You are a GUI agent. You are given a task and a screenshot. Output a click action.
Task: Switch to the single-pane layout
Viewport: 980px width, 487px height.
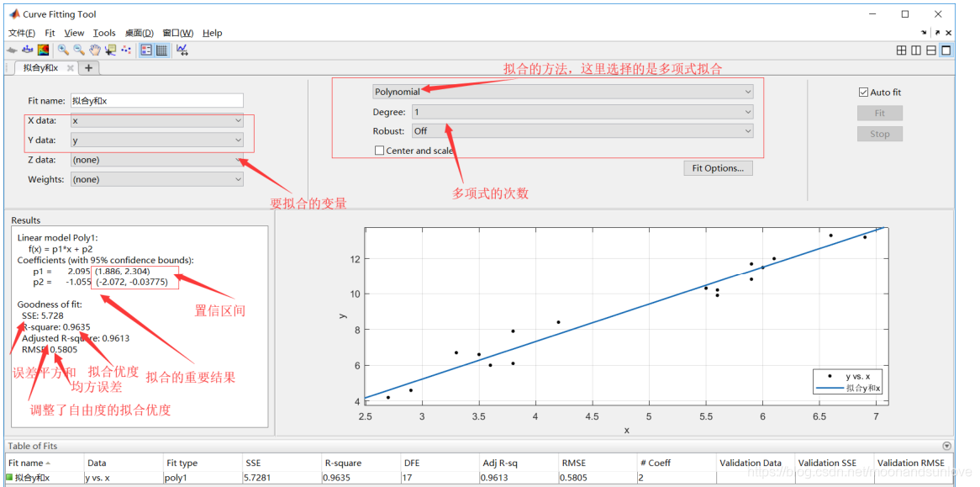(x=946, y=50)
